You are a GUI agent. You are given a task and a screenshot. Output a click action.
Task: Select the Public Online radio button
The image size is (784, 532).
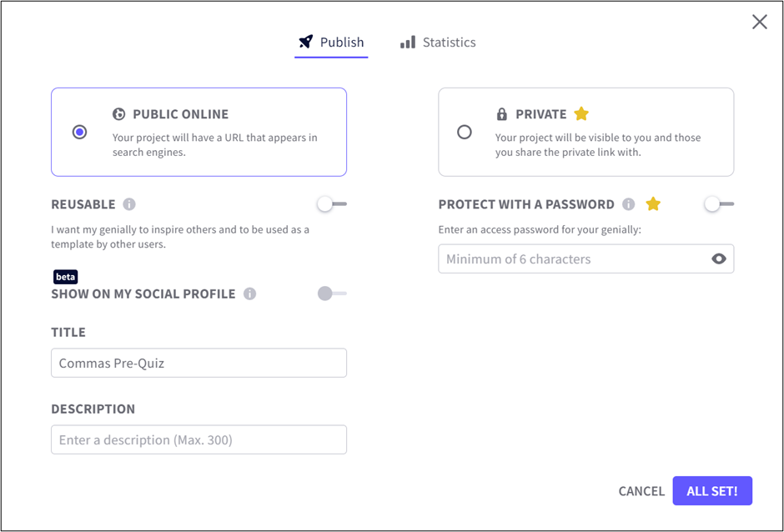(x=79, y=132)
